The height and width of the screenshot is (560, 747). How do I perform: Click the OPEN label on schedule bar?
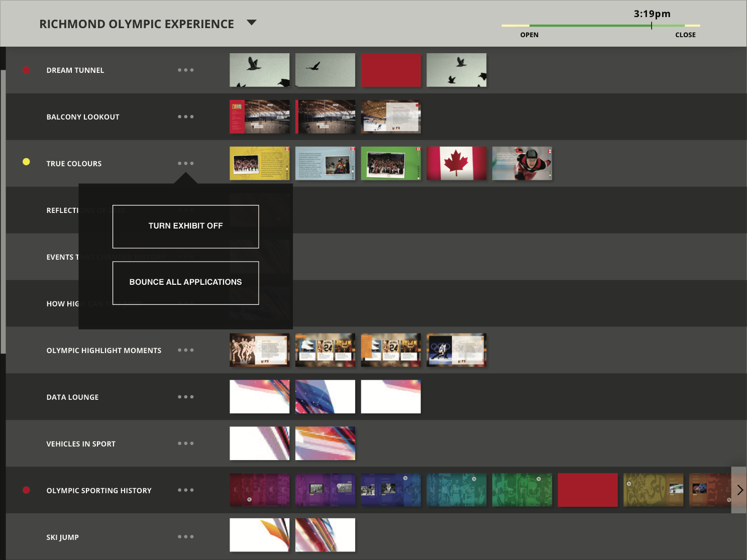(x=529, y=35)
